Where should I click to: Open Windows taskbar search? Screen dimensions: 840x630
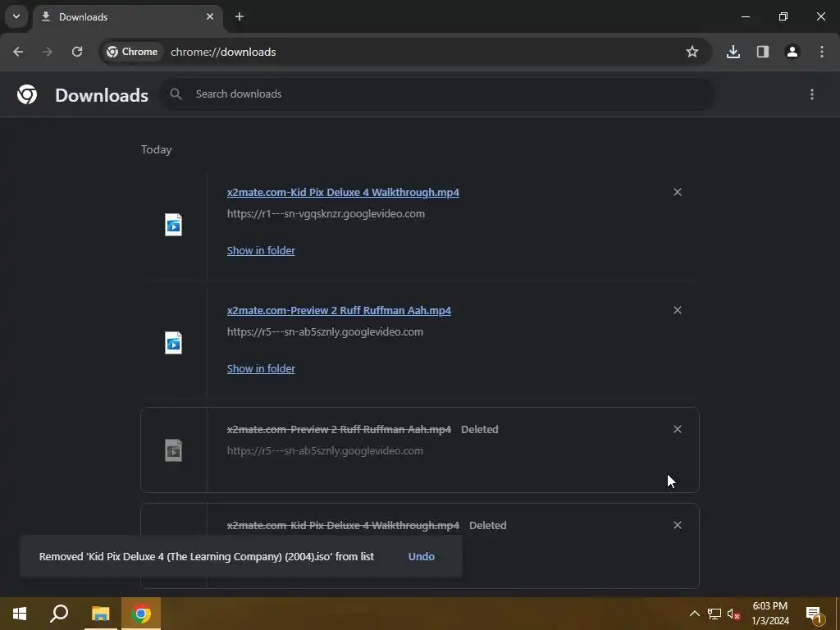(59, 614)
